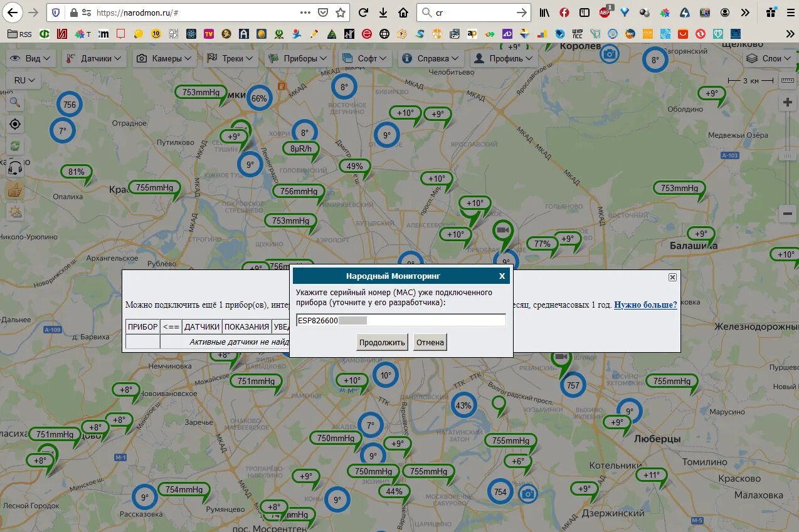The width and height of the screenshot is (799, 532).
Task: Click the browser forward arrow
Action: 34,13
